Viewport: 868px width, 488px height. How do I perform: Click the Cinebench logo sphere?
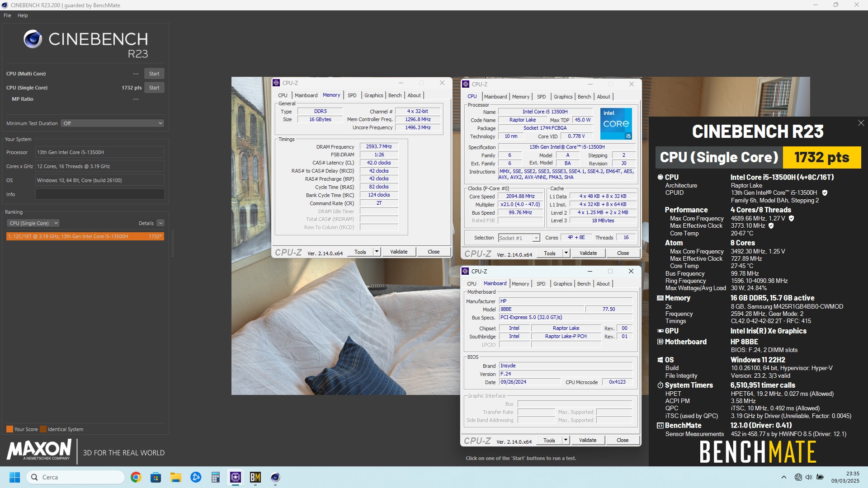tap(33, 39)
